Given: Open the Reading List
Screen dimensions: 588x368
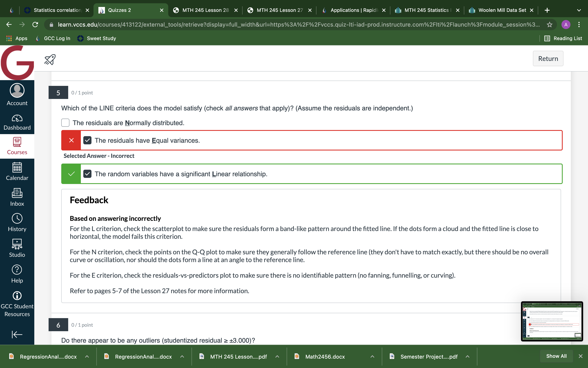Looking at the screenshot, I should (563, 38).
